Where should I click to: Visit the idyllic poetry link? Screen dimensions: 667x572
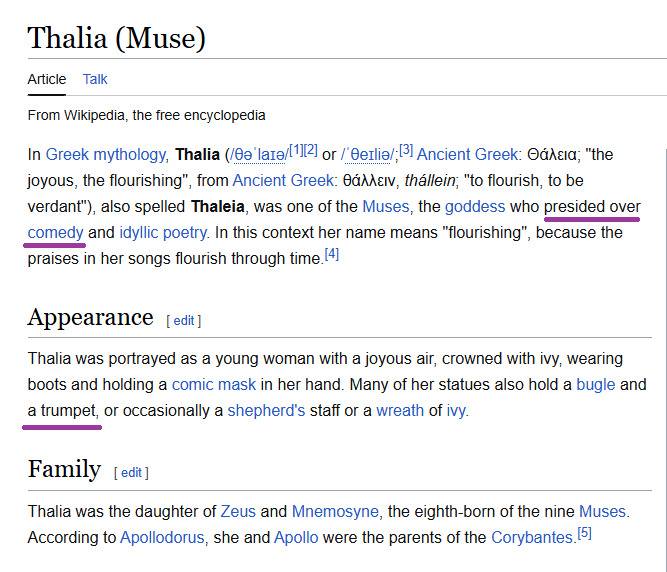(x=163, y=232)
